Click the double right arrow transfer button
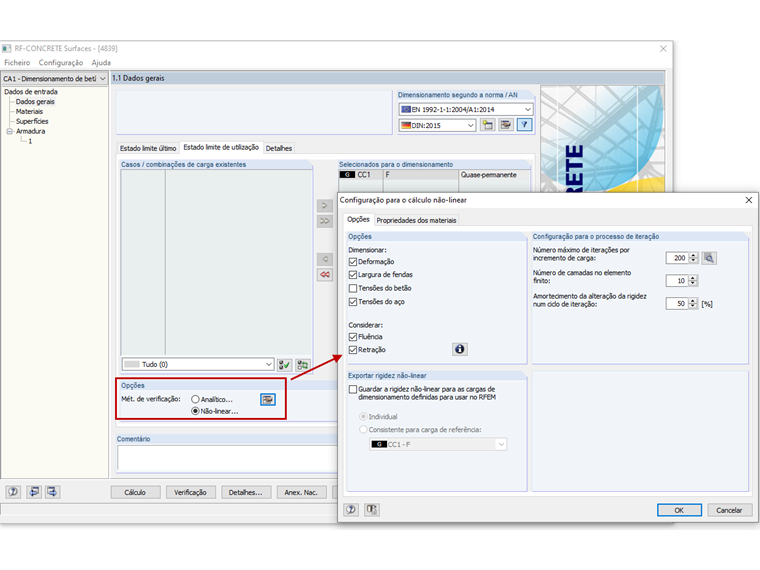760x570 pixels. pos(324,221)
